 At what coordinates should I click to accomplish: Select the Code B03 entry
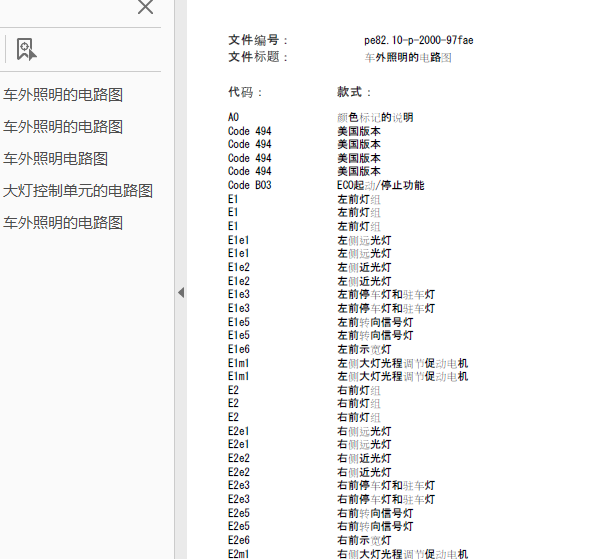(x=250, y=185)
